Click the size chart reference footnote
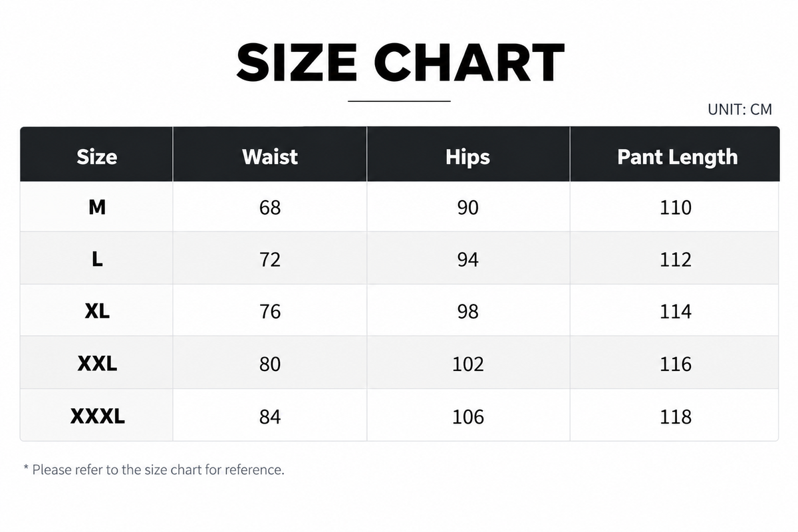The width and height of the screenshot is (798, 532). (154, 469)
